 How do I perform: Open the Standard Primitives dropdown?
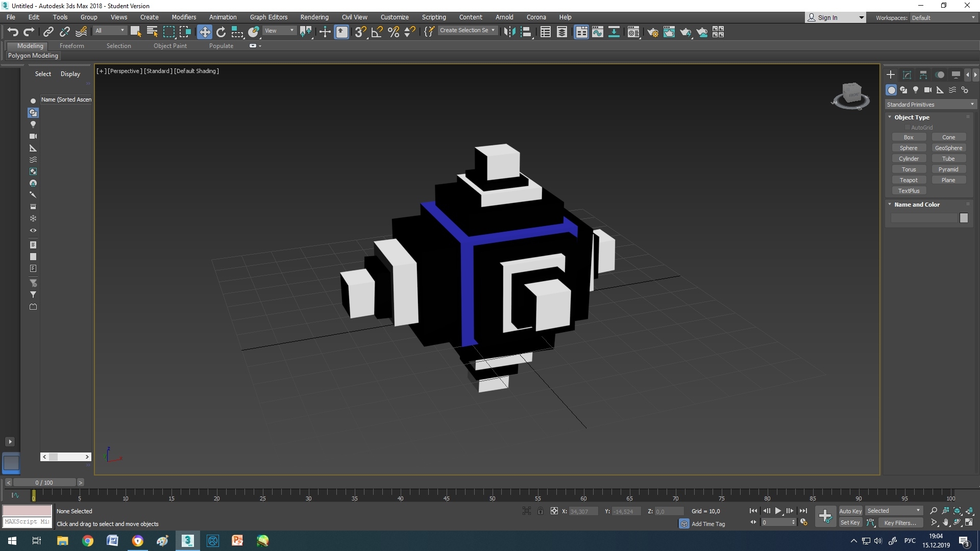(930, 105)
